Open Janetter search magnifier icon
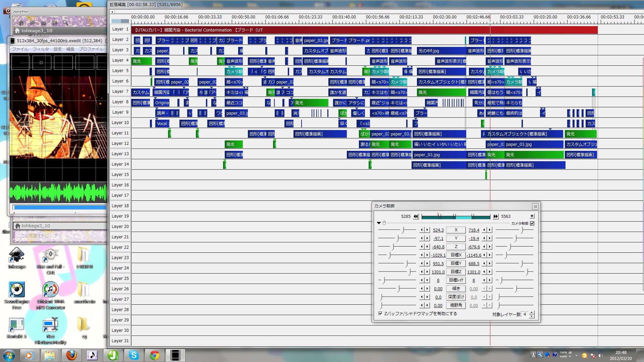644x362 pixels. [65, 23]
